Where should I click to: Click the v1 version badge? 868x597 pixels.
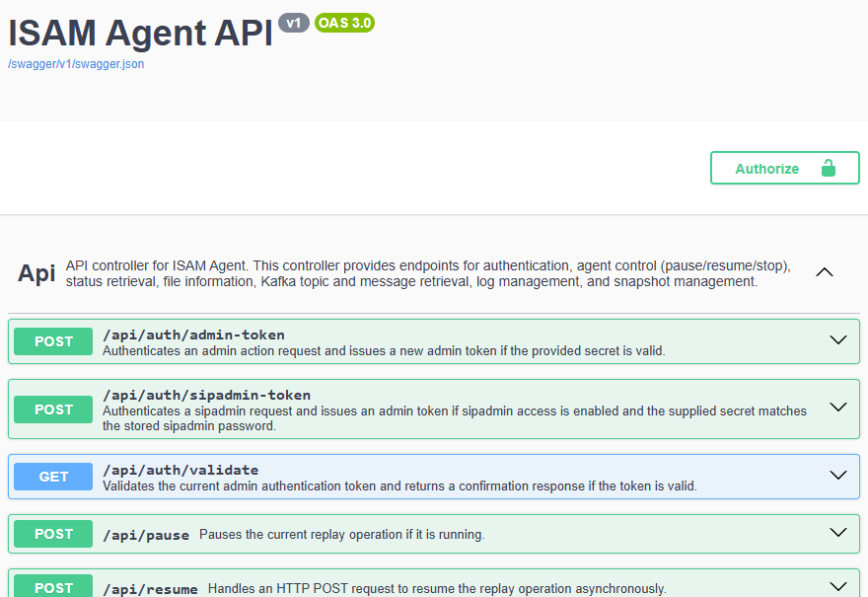click(x=293, y=24)
